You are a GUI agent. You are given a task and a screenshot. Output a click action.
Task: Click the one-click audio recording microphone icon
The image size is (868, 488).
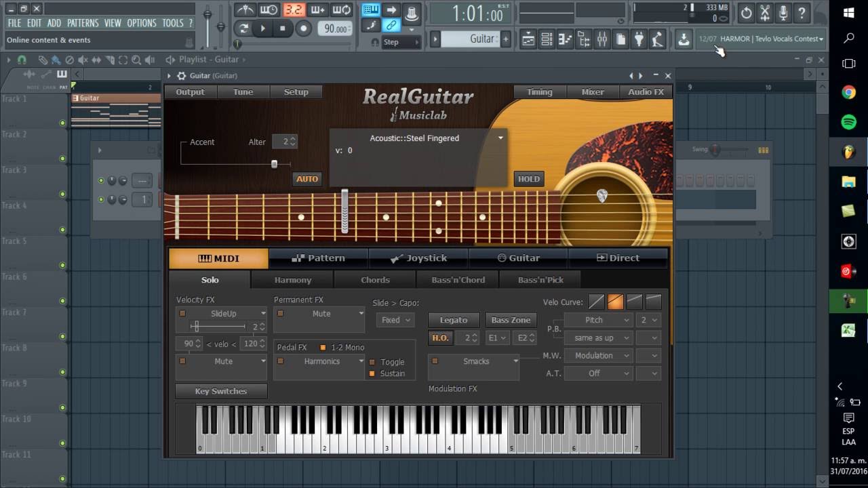(x=784, y=12)
